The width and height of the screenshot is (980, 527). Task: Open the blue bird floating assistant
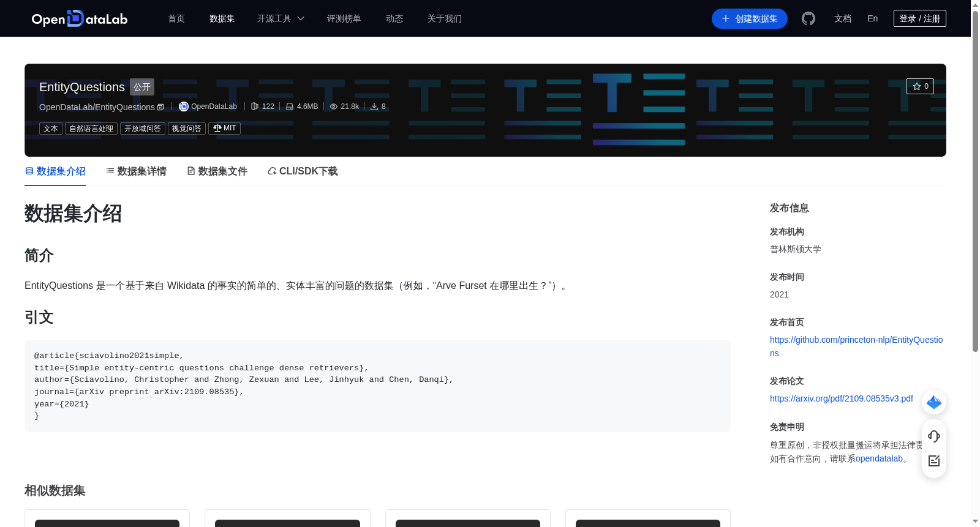(x=934, y=402)
